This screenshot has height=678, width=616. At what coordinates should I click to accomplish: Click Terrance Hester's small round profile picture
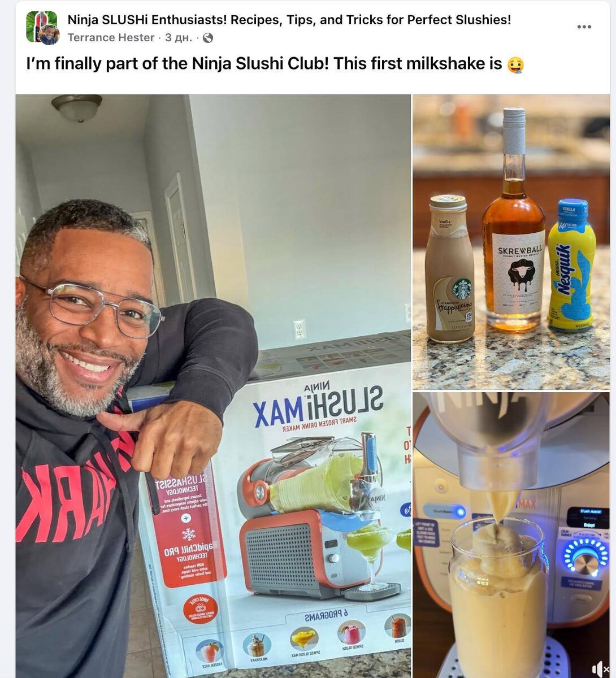coord(49,35)
